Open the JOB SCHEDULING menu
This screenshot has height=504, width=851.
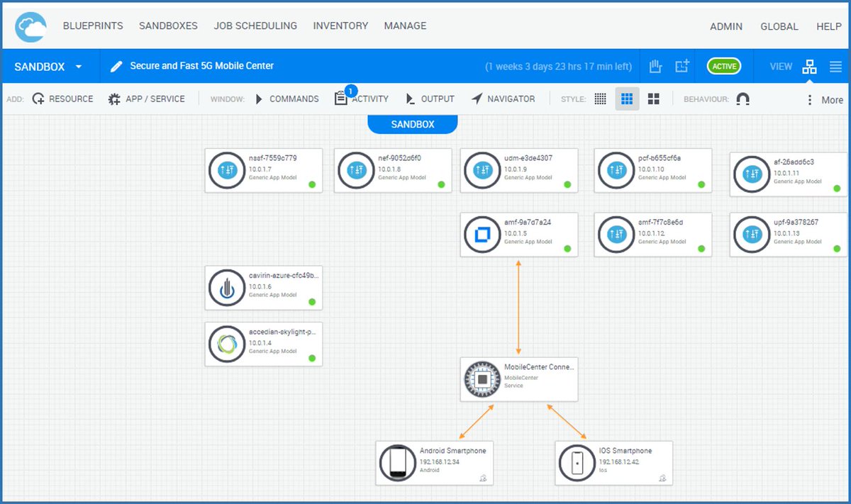(255, 26)
